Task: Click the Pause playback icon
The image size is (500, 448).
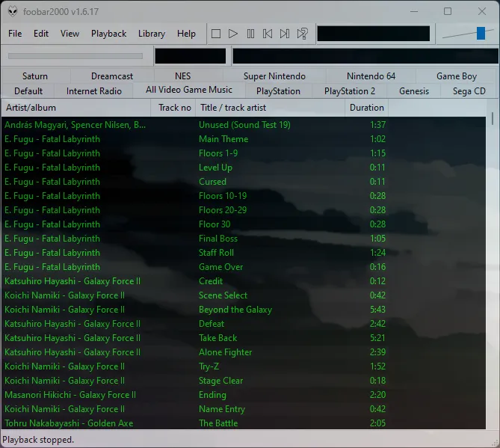Action: tap(250, 34)
